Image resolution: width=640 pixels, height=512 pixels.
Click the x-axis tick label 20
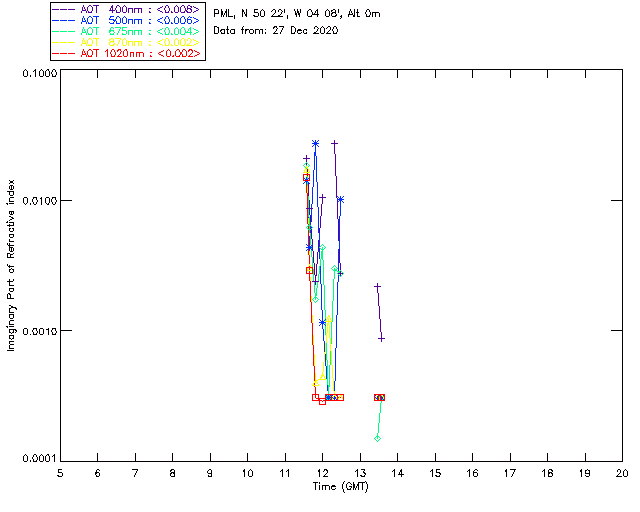[622, 473]
